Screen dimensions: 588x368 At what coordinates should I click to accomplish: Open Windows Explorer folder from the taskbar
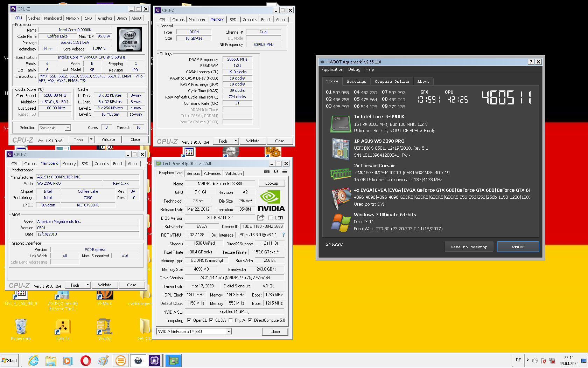pos(51,360)
